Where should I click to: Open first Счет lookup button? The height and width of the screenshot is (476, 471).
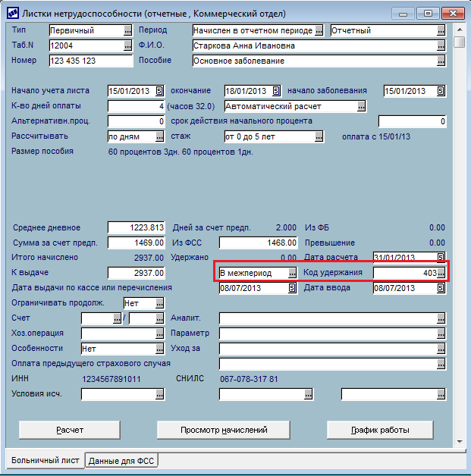click(118, 318)
